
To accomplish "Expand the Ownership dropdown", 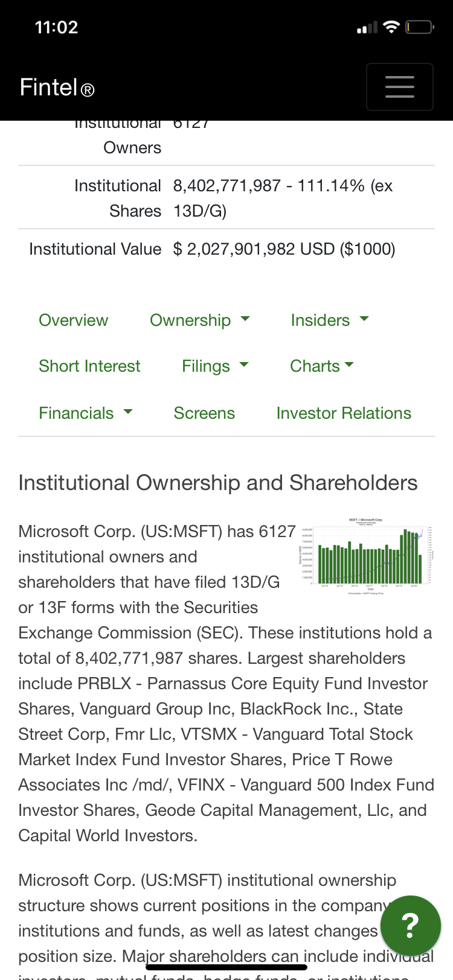I will (x=199, y=320).
